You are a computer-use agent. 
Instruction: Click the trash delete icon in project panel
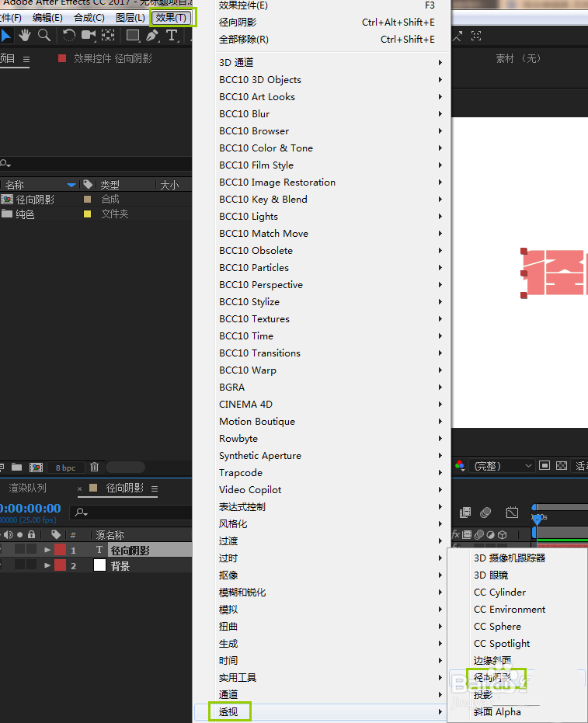pyautogui.click(x=94, y=467)
